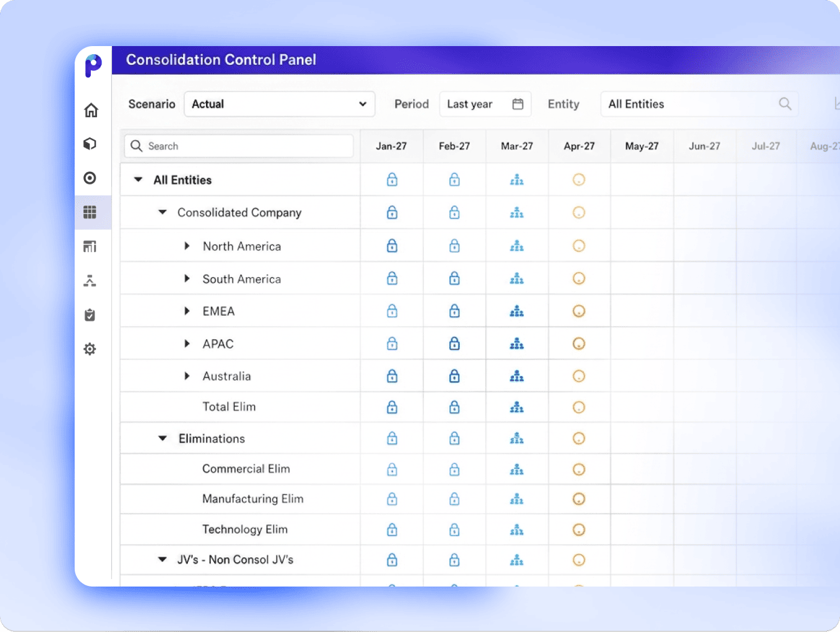The width and height of the screenshot is (840, 632).
Task: Click hierarchy icon for Total Elim Mar-27
Action: (x=517, y=408)
